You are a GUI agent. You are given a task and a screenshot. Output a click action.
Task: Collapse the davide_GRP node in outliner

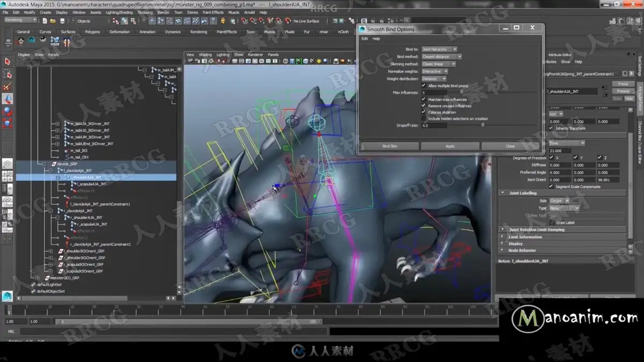point(45,164)
